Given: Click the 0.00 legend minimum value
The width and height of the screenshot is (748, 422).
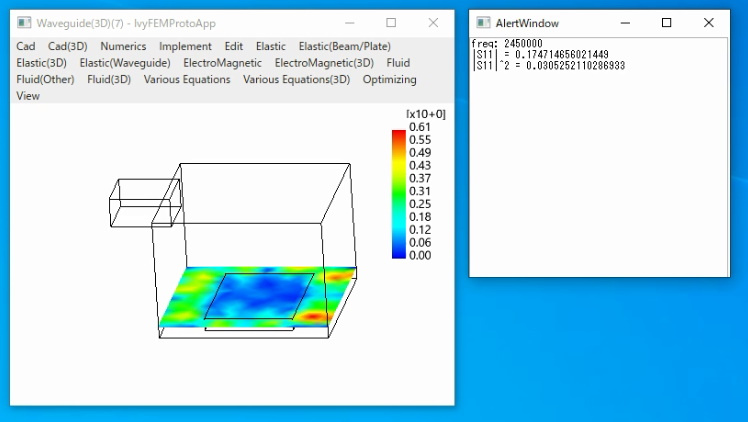Looking at the screenshot, I should [420, 255].
